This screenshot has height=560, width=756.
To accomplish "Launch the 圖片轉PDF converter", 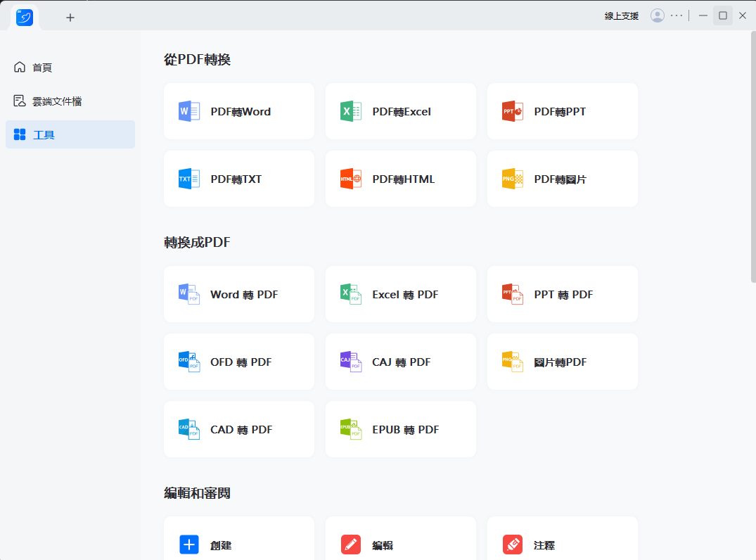I will (562, 362).
